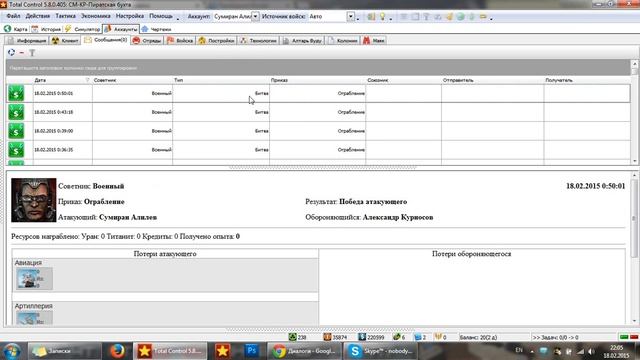Image resolution: width=640 pixels, height=360 pixels.
Task: Click the refresh messages icon
Action: pos(11,52)
